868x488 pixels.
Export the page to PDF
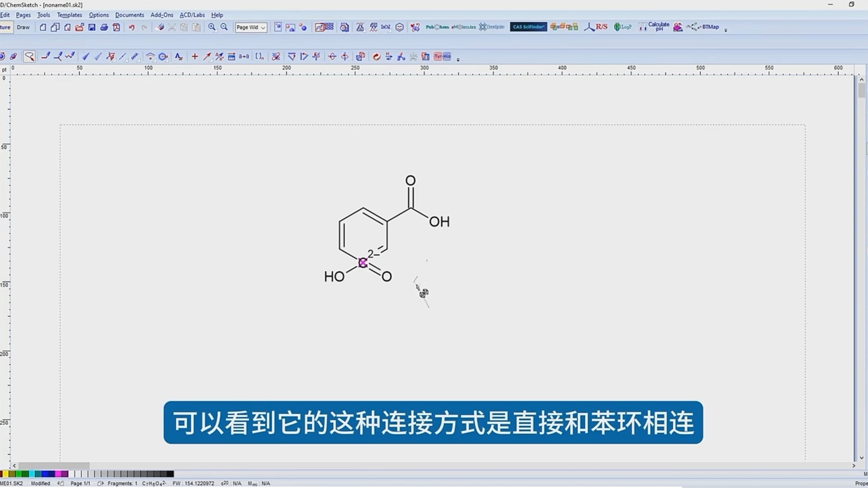116,27
